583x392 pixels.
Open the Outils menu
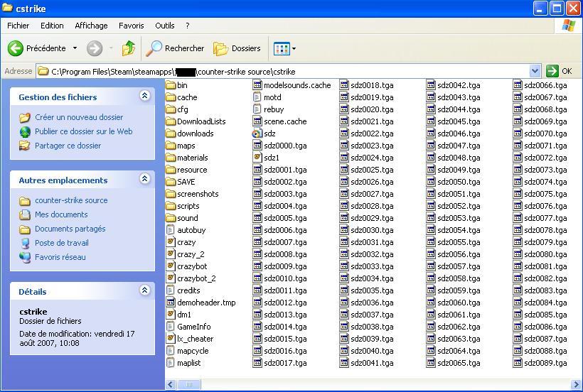pos(164,26)
